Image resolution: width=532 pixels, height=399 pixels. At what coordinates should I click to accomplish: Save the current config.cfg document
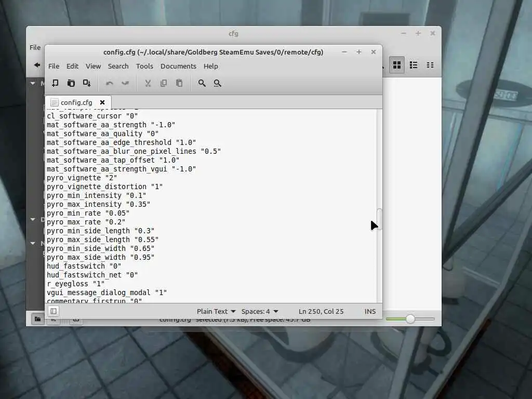click(87, 83)
